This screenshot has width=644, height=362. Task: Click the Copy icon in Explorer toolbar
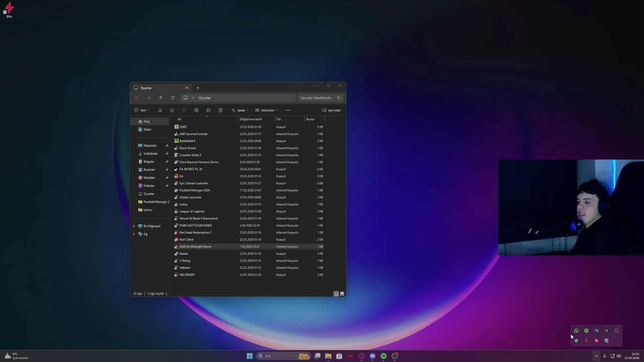point(172,110)
